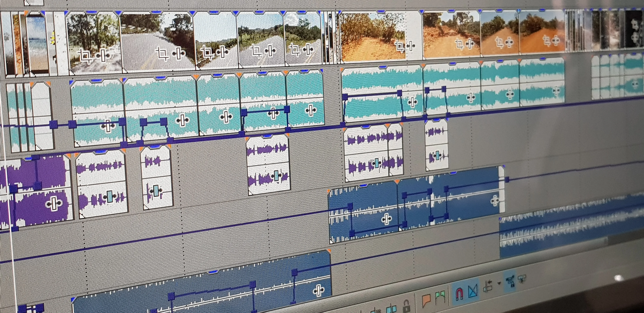Image resolution: width=644 pixels, height=313 pixels.
Task: Open audio FX on small narrow purple clip
Action: (156, 191)
